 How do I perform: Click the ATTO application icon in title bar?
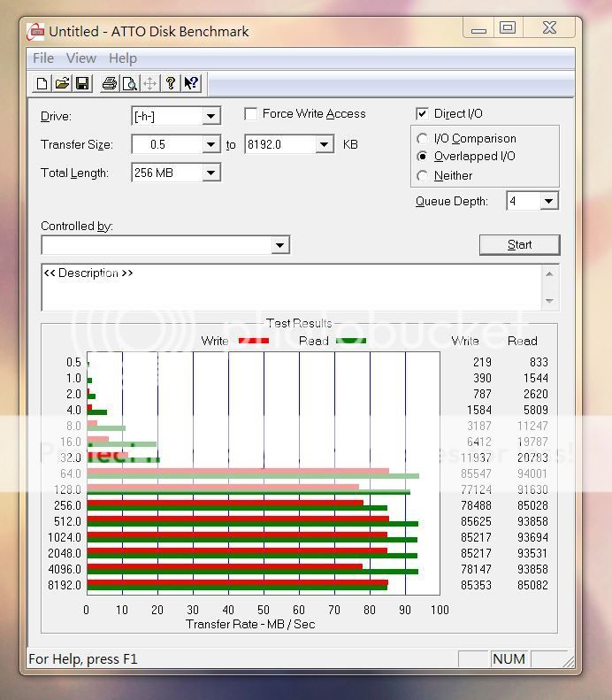35,32
